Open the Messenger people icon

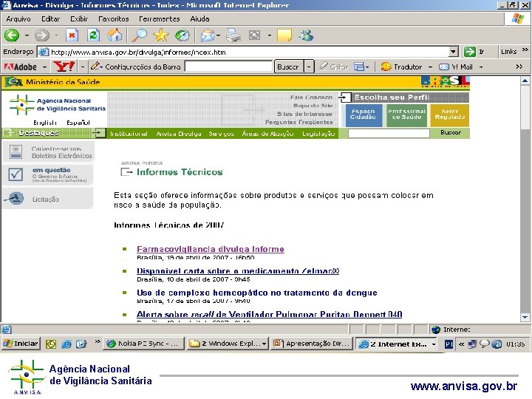(306, 35)
